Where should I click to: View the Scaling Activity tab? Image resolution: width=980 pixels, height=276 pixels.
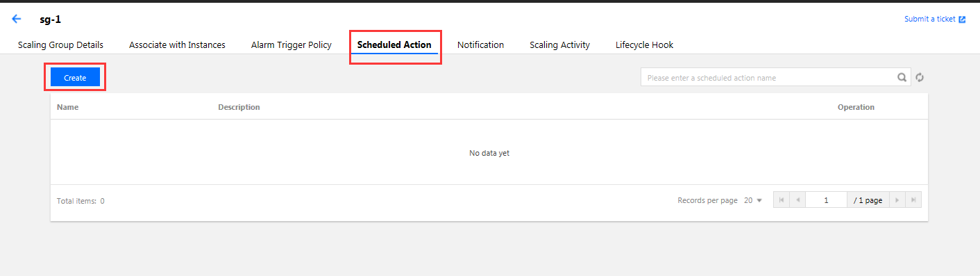(x=559, y=44)
